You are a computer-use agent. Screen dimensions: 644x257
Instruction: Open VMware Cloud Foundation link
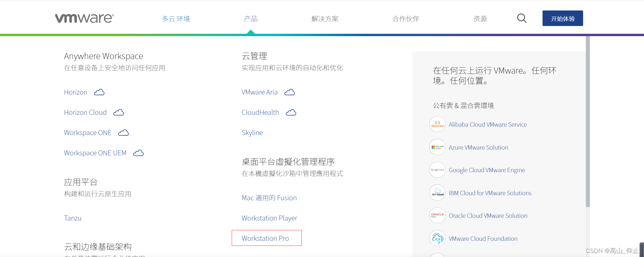[x=483, y=239]
